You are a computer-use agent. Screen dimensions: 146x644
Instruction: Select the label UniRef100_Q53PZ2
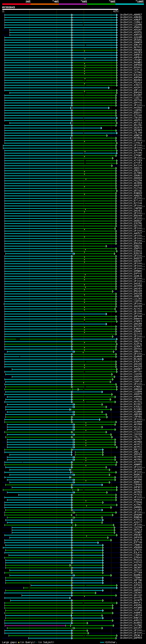pyautogui.click(x=131, y=339)
